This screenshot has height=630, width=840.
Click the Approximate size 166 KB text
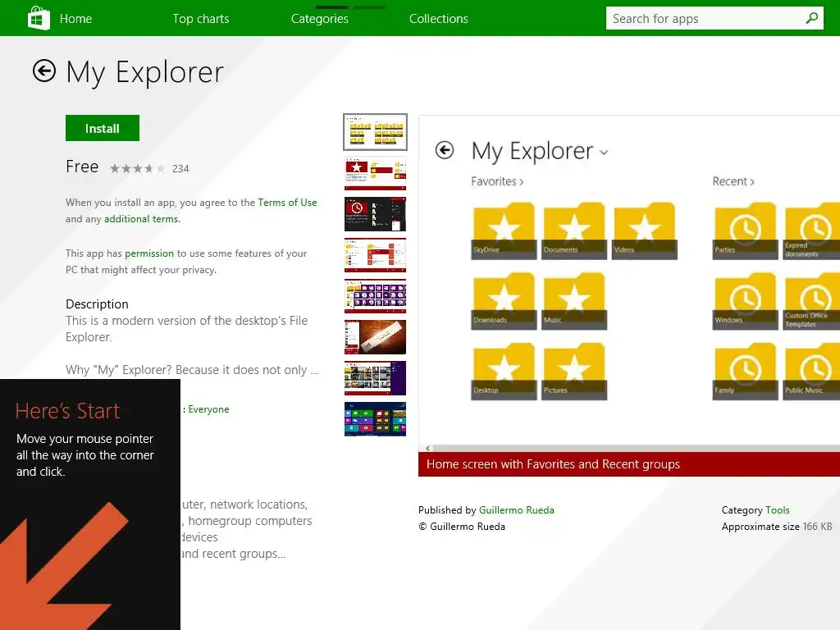click(x=777, y=527)
